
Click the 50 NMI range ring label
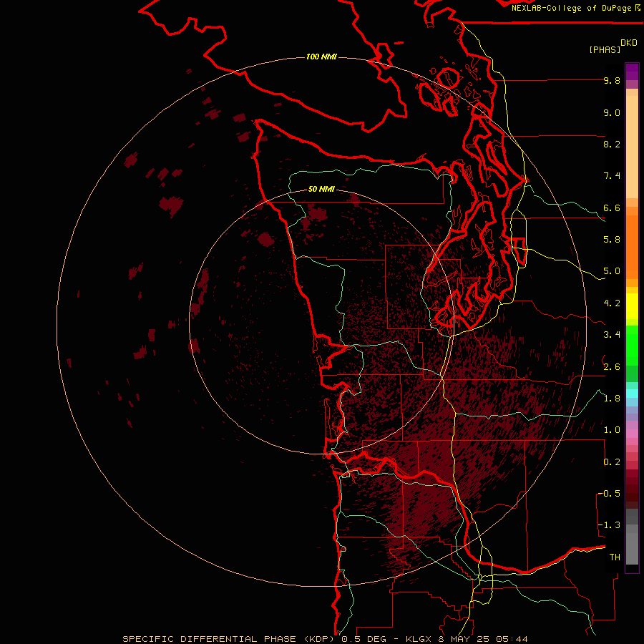coord(321,189)
